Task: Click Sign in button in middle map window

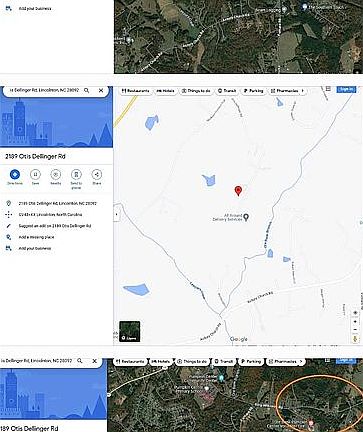Action: tap(346, 89)
